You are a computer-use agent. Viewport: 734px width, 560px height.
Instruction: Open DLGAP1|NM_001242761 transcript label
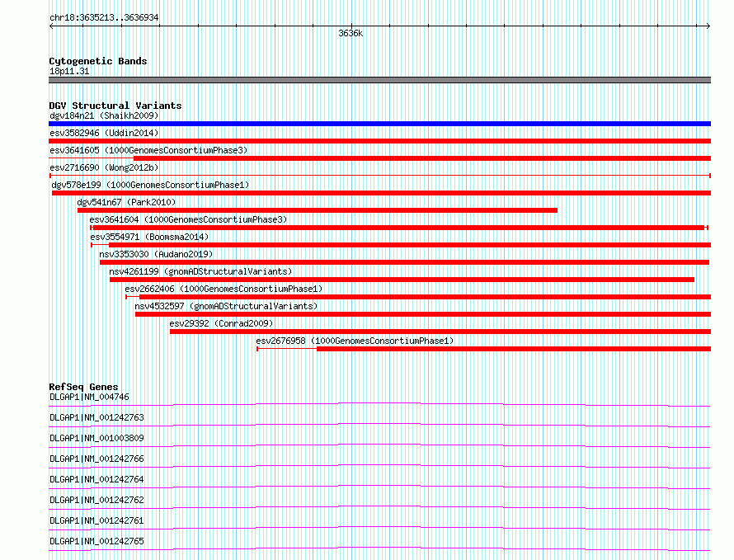tap(96, 520)
